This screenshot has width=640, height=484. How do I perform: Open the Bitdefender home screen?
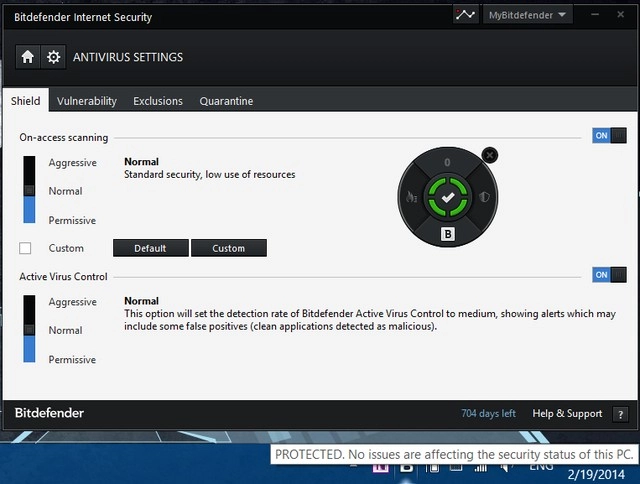point(28,57)
